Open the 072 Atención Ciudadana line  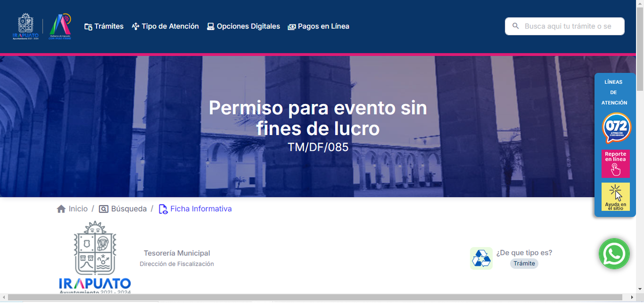click(x=616, y=128)
